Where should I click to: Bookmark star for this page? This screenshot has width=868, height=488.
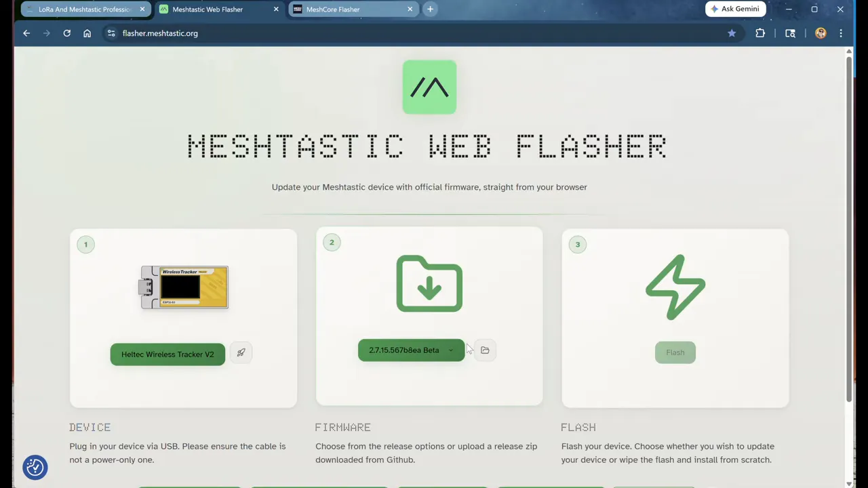(x=732, y=33)
